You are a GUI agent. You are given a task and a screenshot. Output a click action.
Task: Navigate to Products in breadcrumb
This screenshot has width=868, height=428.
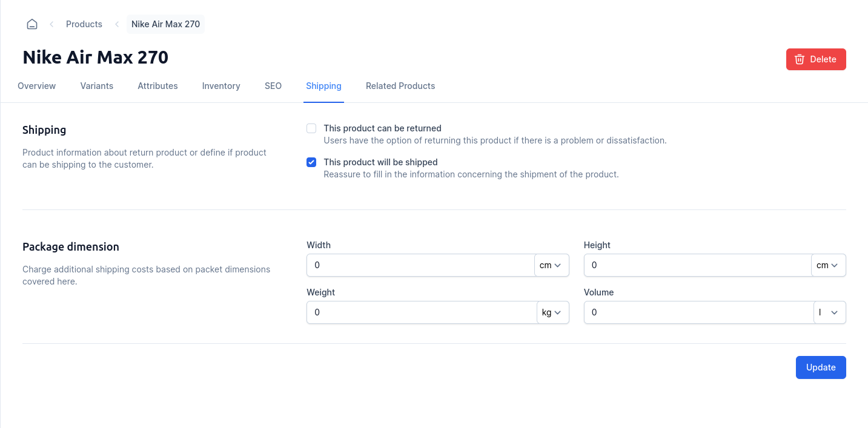point(84,24)
